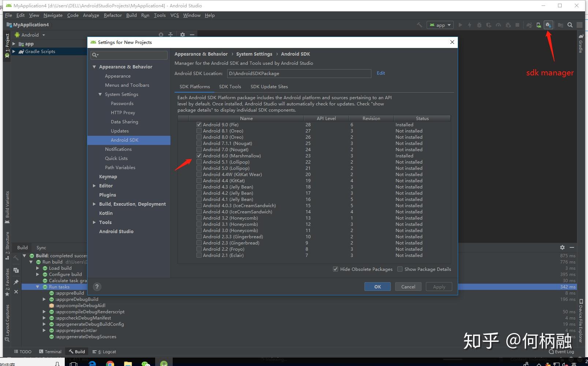Click the Sync Project with Gradle icon

529,25
